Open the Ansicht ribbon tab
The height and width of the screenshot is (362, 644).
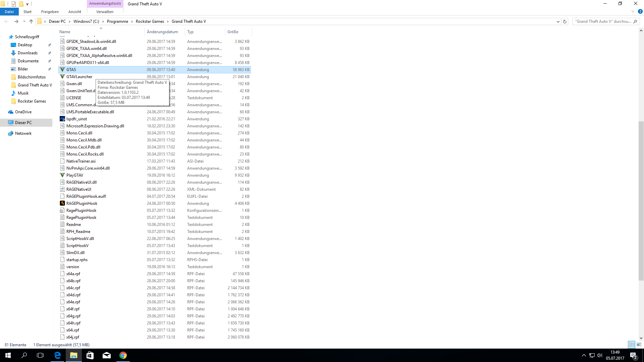pyautogui.click(x=74, y=12)
